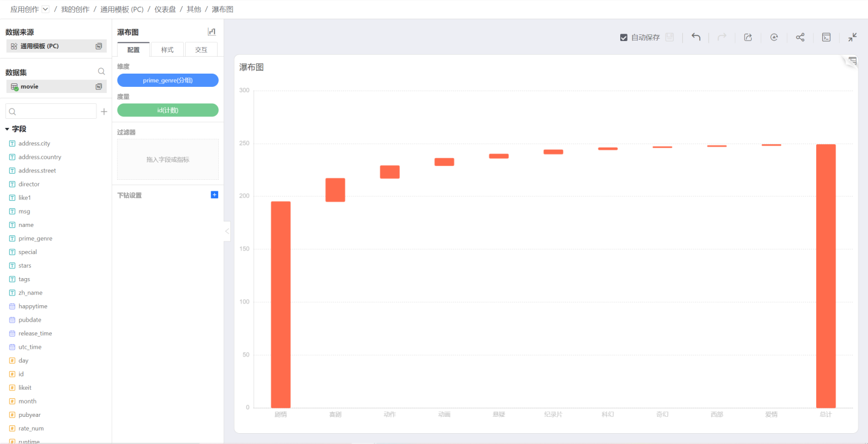The width and height of the screenshot is (868, 444).
Task: Click the share icon in toolbar
Action: (x=800, y=37)
